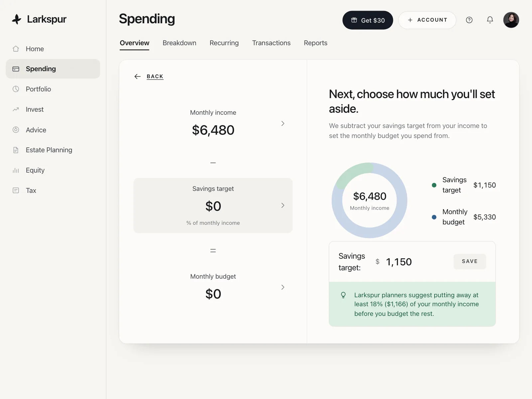This screenshot has width=532, height=399.
Task: Open the help question mark icon
Action: 469,20
